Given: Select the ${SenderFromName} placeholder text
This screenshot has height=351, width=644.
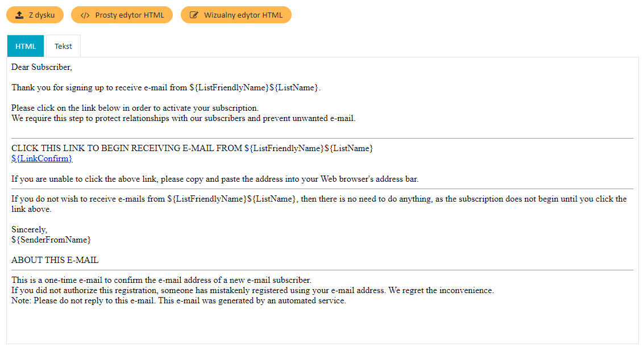Looking at the screenshot, I should click(x=51, y=240).
